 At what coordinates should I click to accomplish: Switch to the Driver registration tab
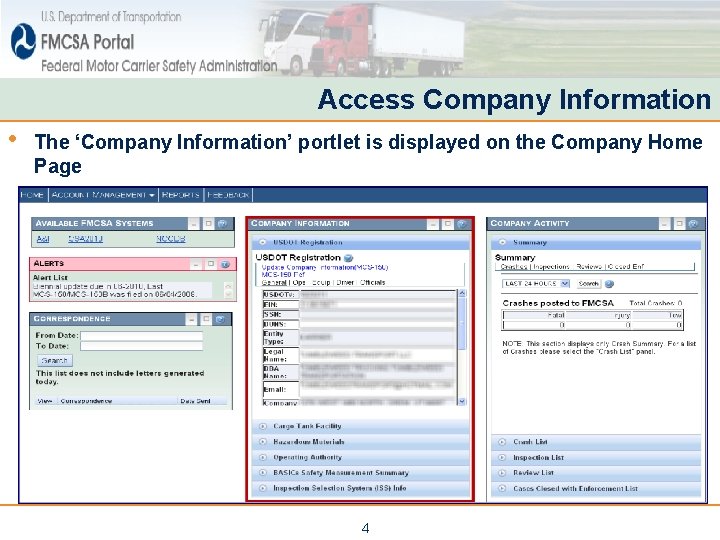345,282
